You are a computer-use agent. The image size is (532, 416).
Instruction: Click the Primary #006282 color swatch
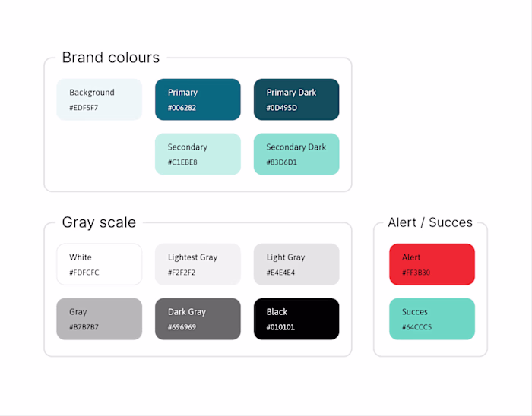198,99
